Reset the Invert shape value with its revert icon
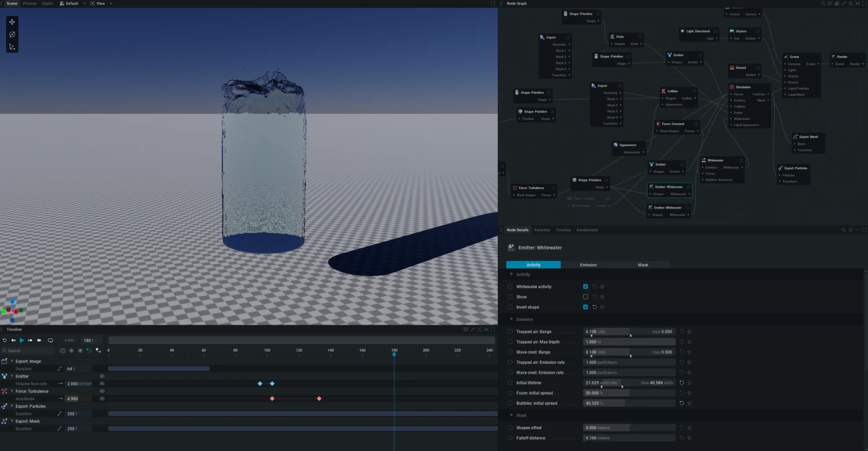Image resolution: width=868 pixels, height=451 pixels. [595, 307]
